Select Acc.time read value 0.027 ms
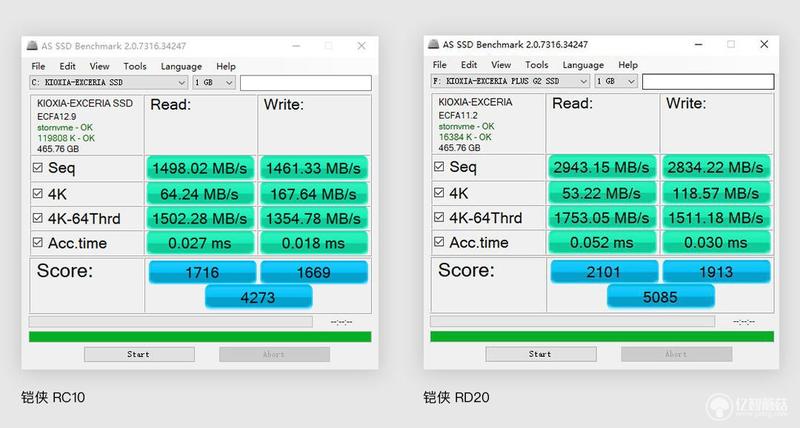 point(200,243)
